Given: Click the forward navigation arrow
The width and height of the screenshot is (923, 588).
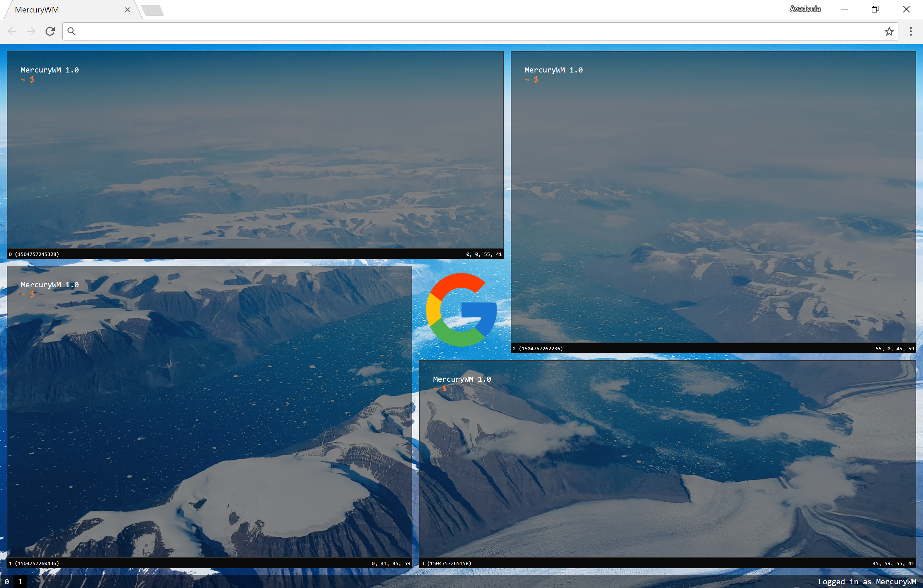Looking at the screenshot, I should [31, 31].
